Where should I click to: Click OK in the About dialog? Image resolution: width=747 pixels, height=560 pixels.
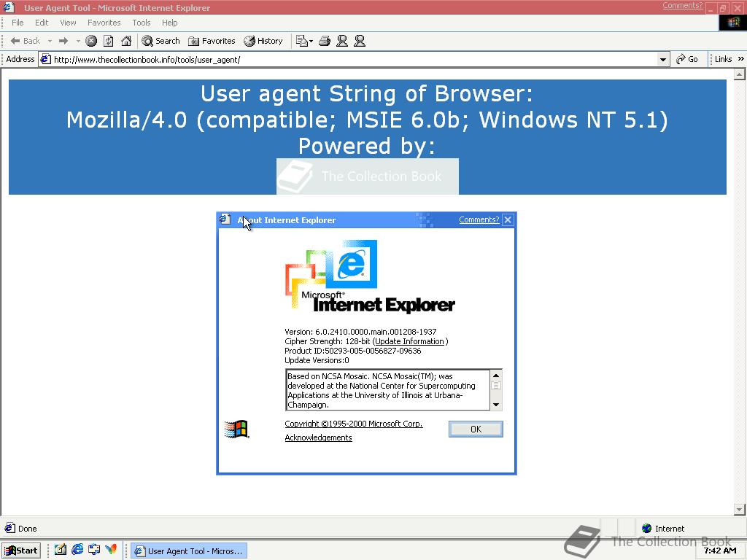(x=476, y=429)
